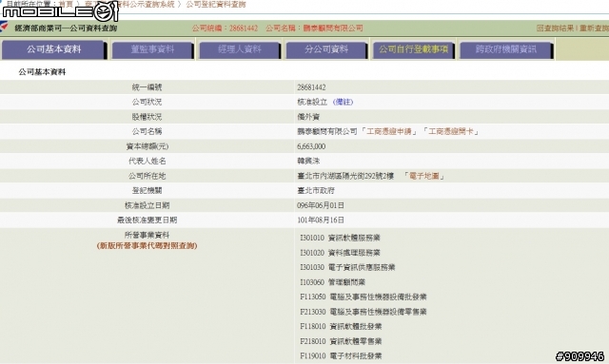Click the 資本總額(元) row label
This screenshot has height=364, width=609.
click(x=147, y=146)
